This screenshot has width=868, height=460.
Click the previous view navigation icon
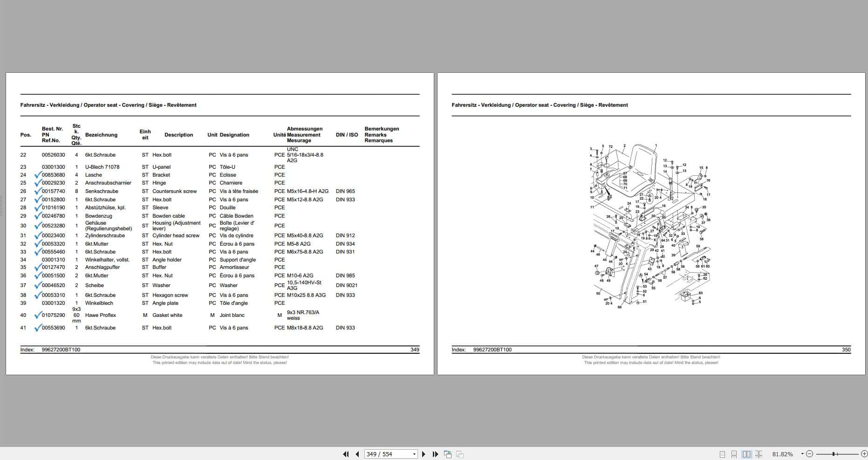pos(448,454)
